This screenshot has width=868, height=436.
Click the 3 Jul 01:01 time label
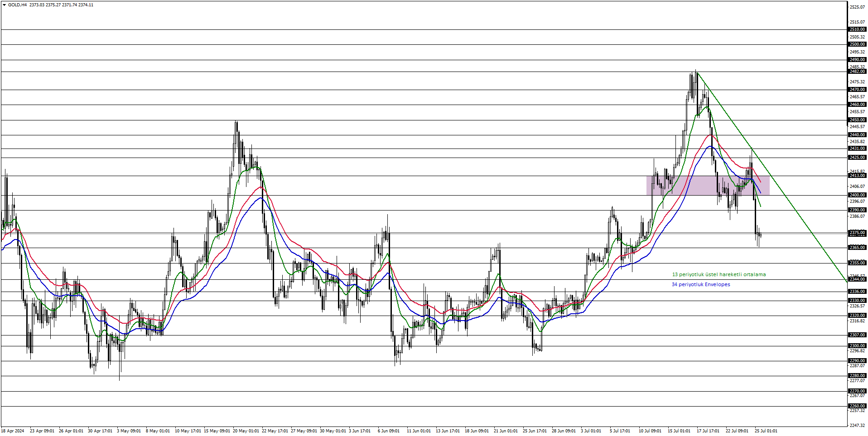click(591, 431)
